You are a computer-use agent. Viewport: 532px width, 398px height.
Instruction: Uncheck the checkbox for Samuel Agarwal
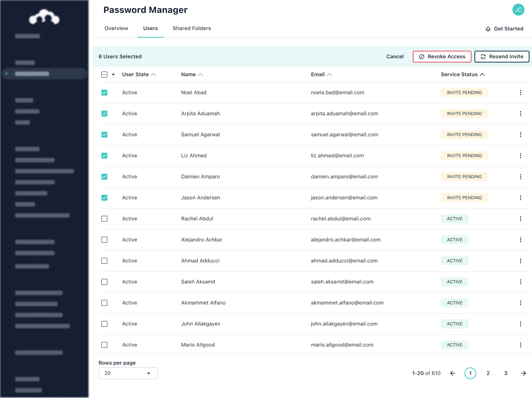click(x=104, y=135)
